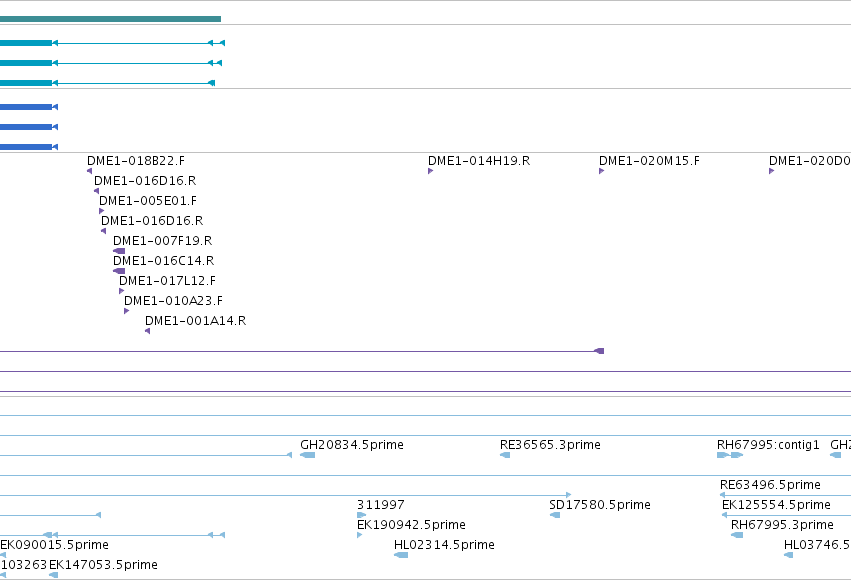Select the arrow glyph under DME1-001A14.R
Screen dimensions: 851x580
click(148, 331)
